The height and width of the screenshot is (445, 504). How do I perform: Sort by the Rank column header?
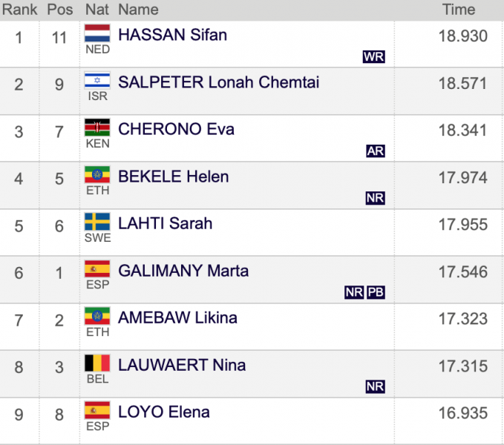(19, 10)
